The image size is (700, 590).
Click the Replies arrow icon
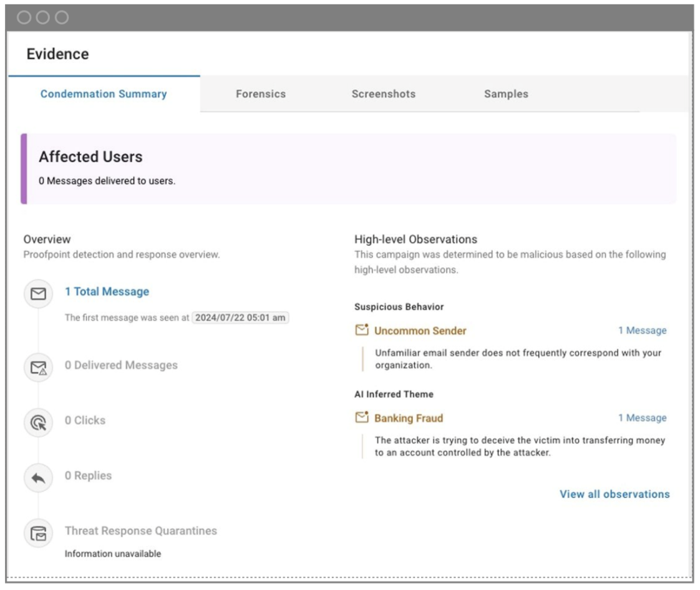(x=39, y=478)
